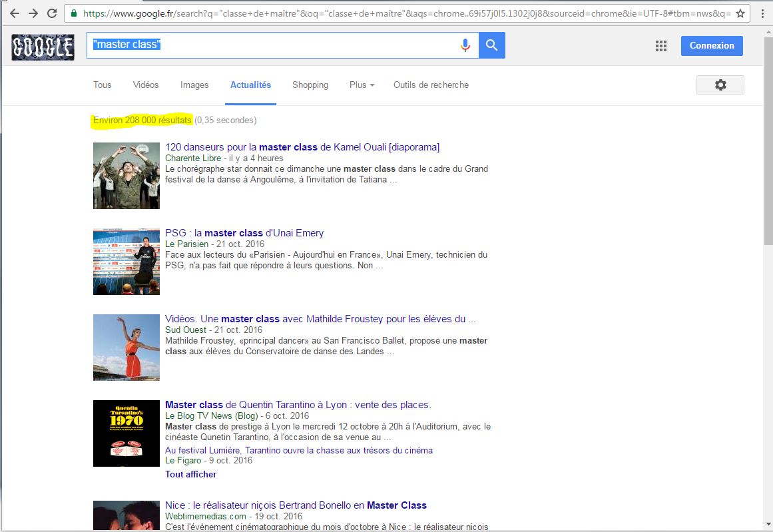Image resolution: width=773 pixels, height=532 pixels.
Task: Select the Shopping tab
Action: (310, 85)
